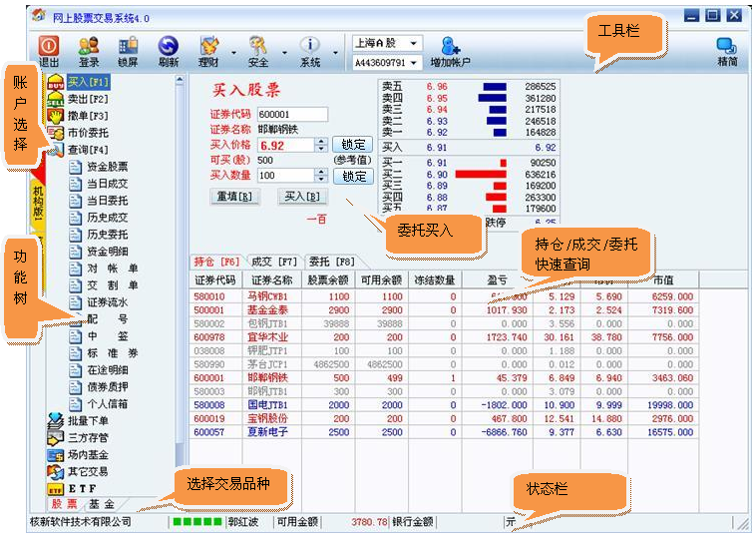The width and height of the screenshot is (756, 542).
Task: Increase buy price with stepper up arrow
Action: (x=321, y=142)
